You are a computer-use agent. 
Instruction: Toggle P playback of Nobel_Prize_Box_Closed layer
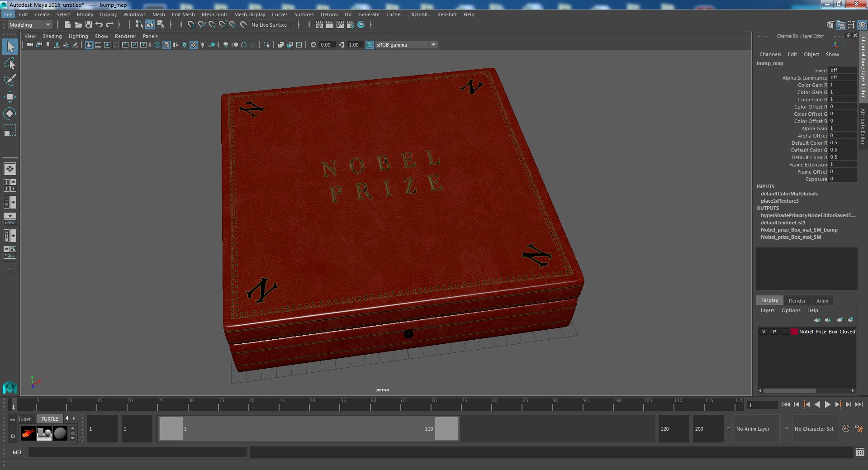pyautogui.click(x=774, y=332)
